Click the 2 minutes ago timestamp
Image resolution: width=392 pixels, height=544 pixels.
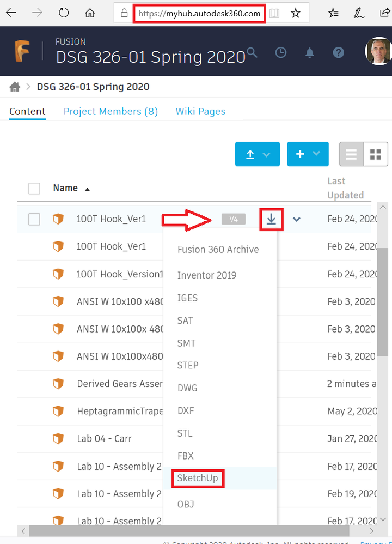(352, 384)
